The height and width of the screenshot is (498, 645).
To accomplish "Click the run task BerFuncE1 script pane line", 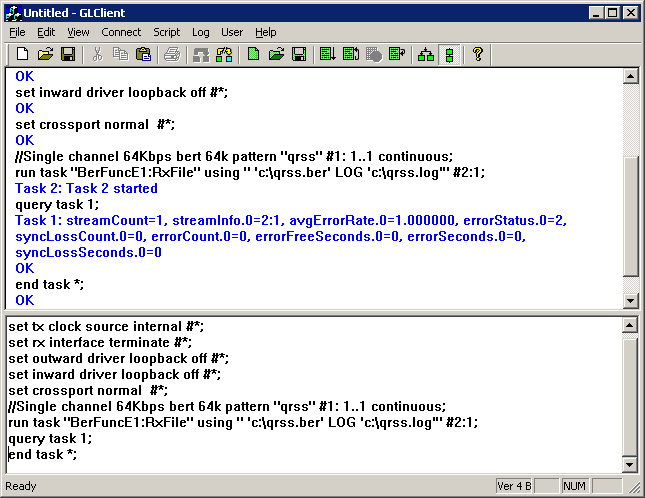I will [x=243, y=422].
